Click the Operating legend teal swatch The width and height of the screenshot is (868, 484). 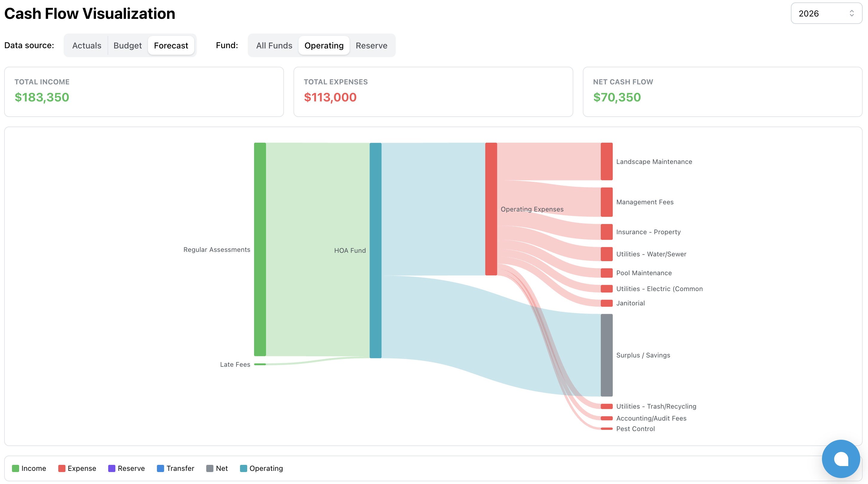click(243, 468)
